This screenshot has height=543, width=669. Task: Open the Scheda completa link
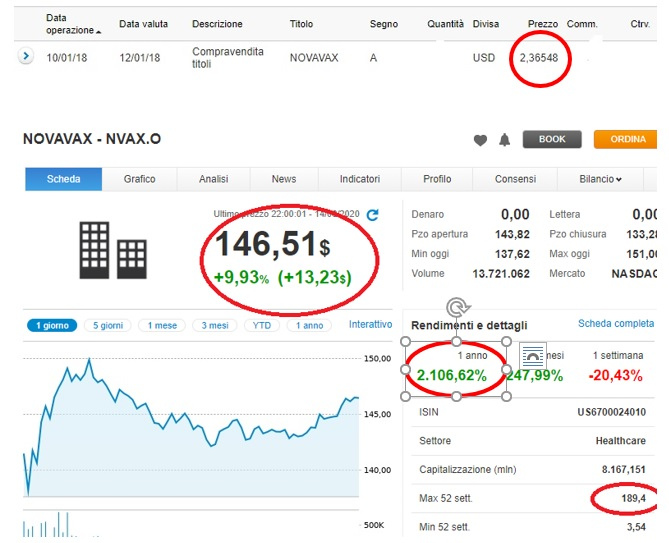616,324
